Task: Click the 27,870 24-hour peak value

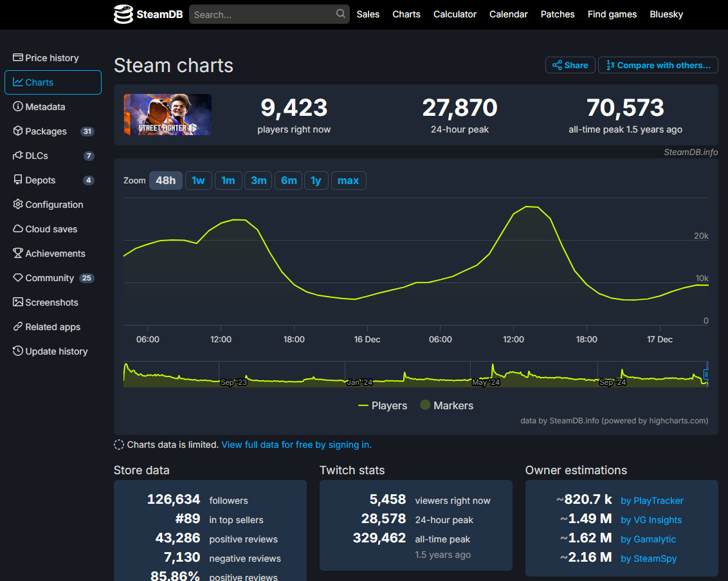Action: click(460, 107)
